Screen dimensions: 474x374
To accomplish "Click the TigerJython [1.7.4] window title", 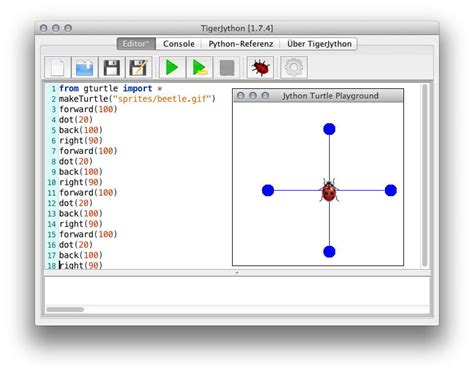I will click(237, 28).
